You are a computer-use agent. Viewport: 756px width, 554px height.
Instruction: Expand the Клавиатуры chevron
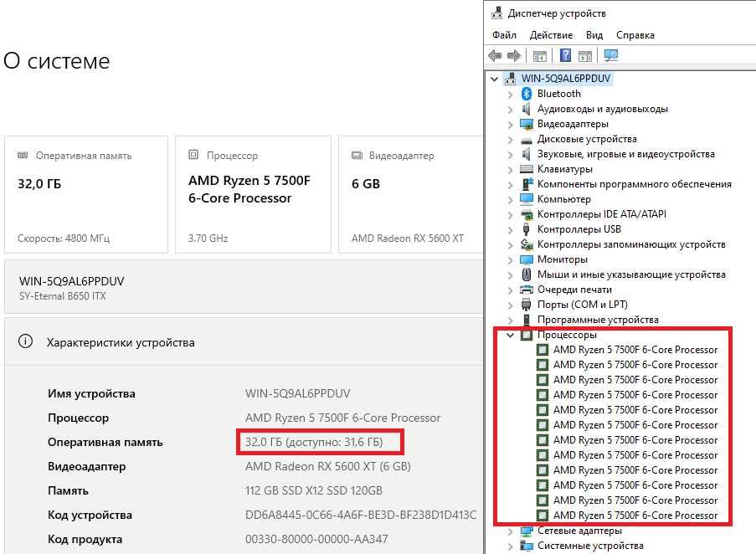[x=511, y=170]
